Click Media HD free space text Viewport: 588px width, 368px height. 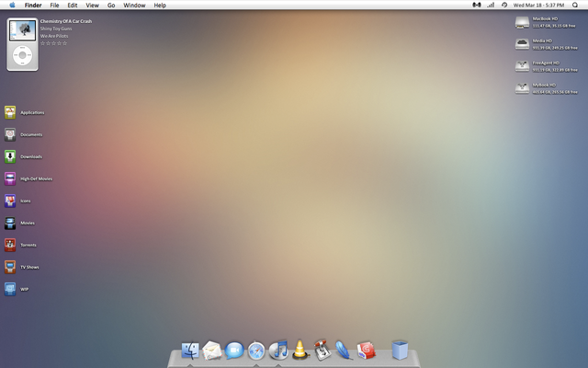(x=555, y=48)
